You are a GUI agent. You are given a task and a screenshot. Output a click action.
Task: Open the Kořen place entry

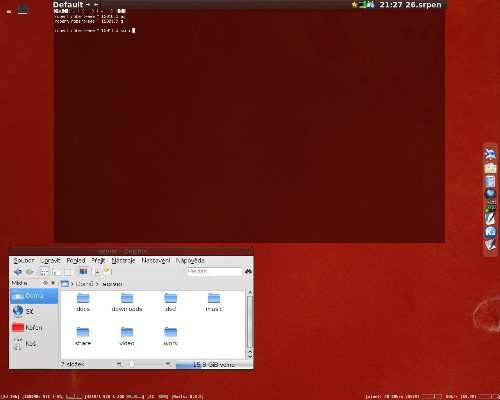pyautogui.click(x=34, y=328)
